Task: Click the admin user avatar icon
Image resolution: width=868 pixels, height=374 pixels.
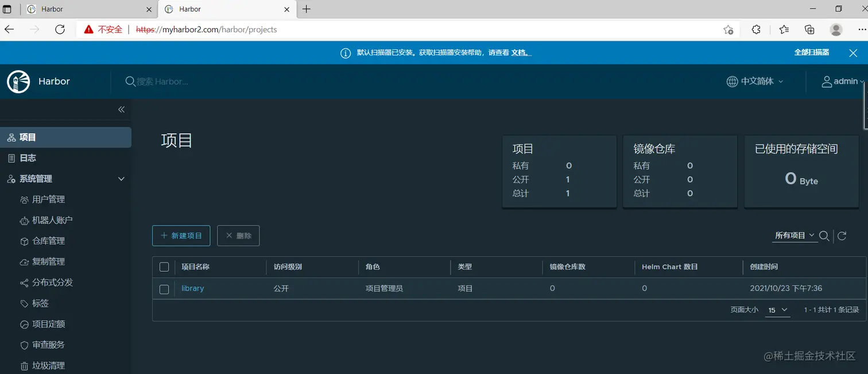Action: coord(827,82)
